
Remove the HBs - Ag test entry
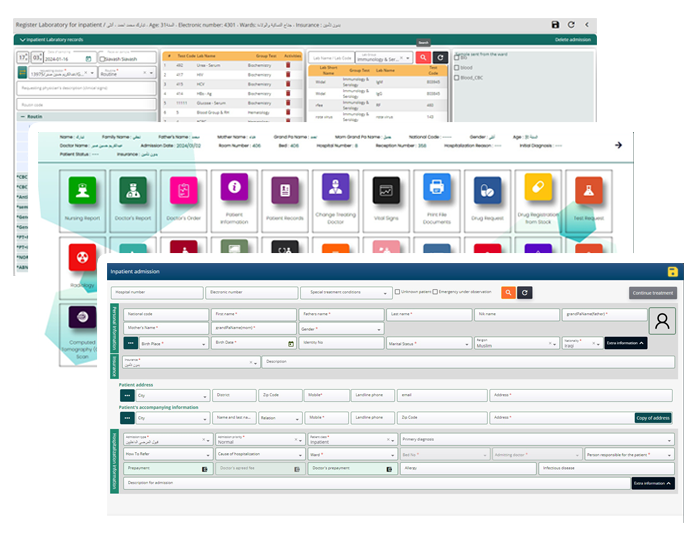[x=288, y=93]
